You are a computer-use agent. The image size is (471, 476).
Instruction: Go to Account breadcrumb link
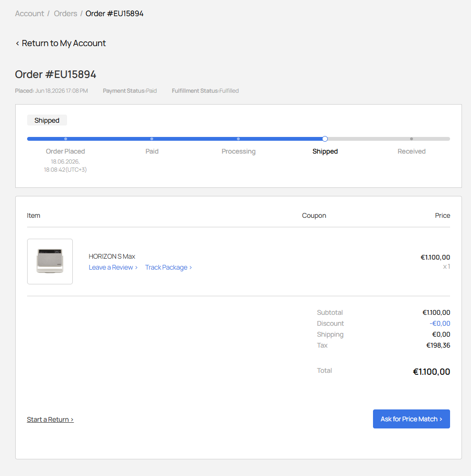pyautogui.click(x=29, y=14)
